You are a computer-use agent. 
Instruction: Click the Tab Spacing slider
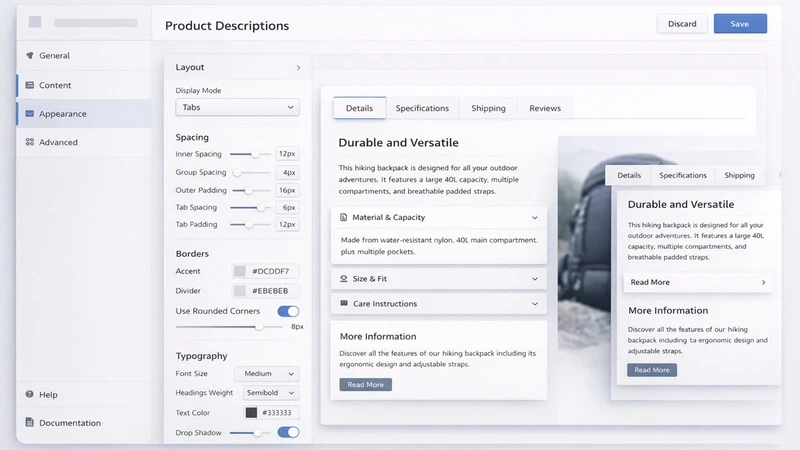tap(250, 208)
